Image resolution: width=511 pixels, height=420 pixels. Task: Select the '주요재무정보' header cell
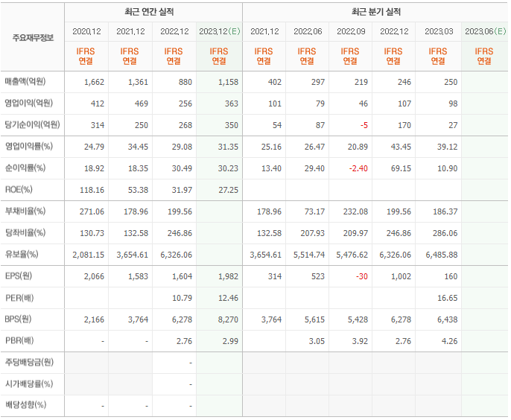(33, 38)
